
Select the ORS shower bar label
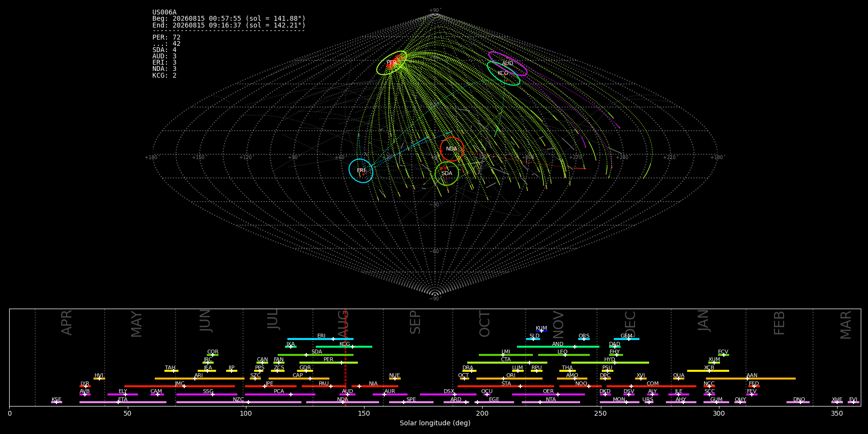(x=584, y=336)
